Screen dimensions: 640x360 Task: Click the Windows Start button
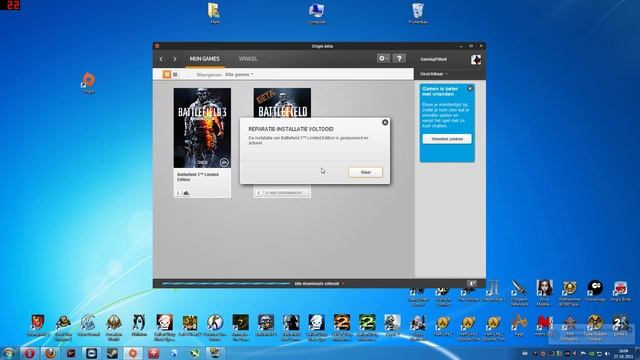9,353
